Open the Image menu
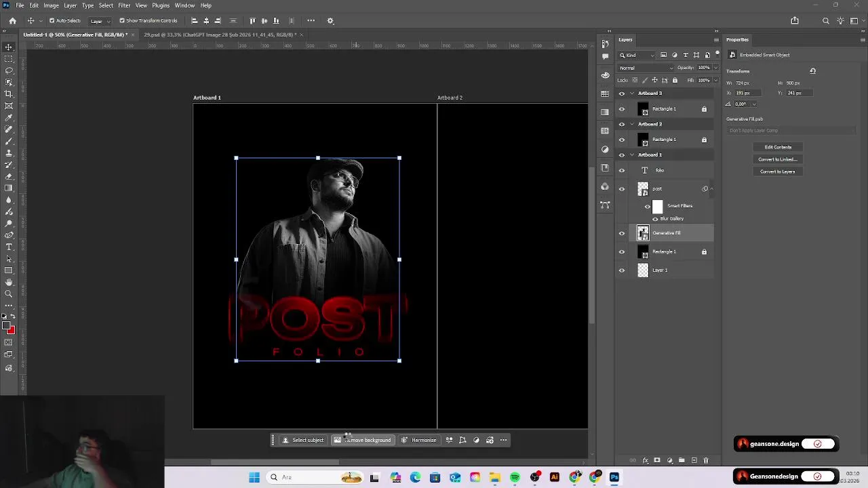 point(52,5)
